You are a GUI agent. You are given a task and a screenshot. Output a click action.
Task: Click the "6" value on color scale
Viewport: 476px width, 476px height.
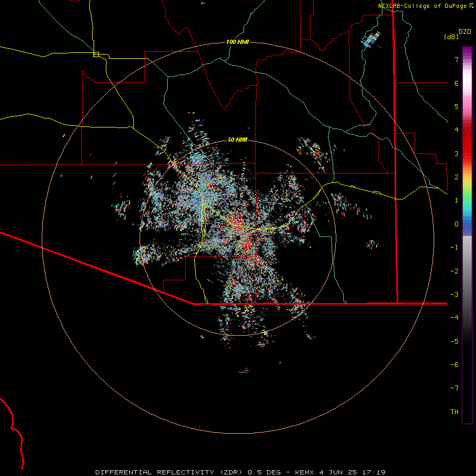coord(456,83)
